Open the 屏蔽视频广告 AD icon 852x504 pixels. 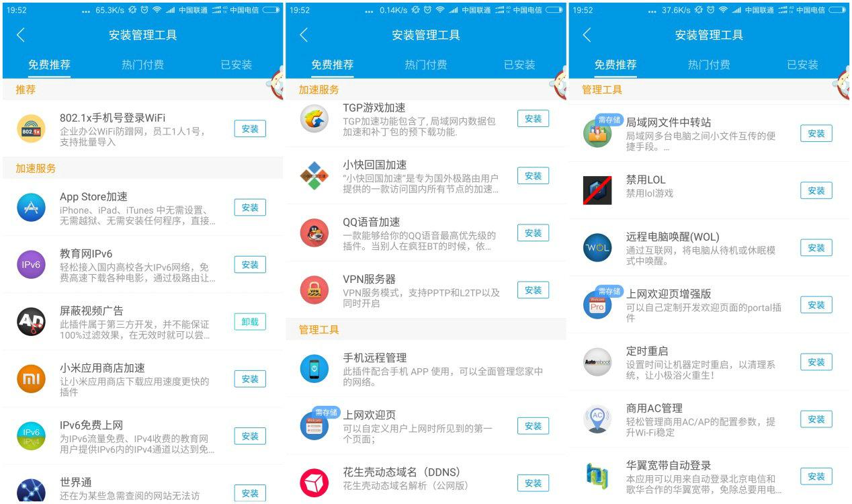click(x=30, y=321)
